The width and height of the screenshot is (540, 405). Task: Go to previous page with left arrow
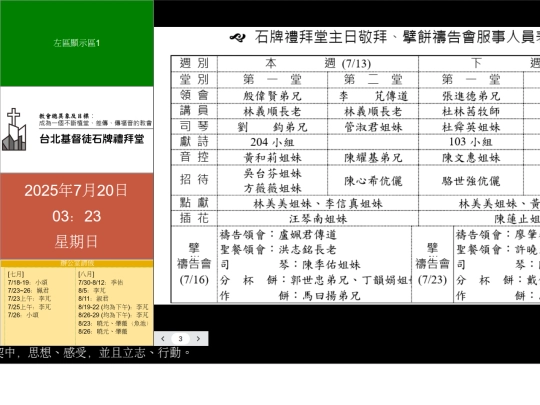[163, 339]
